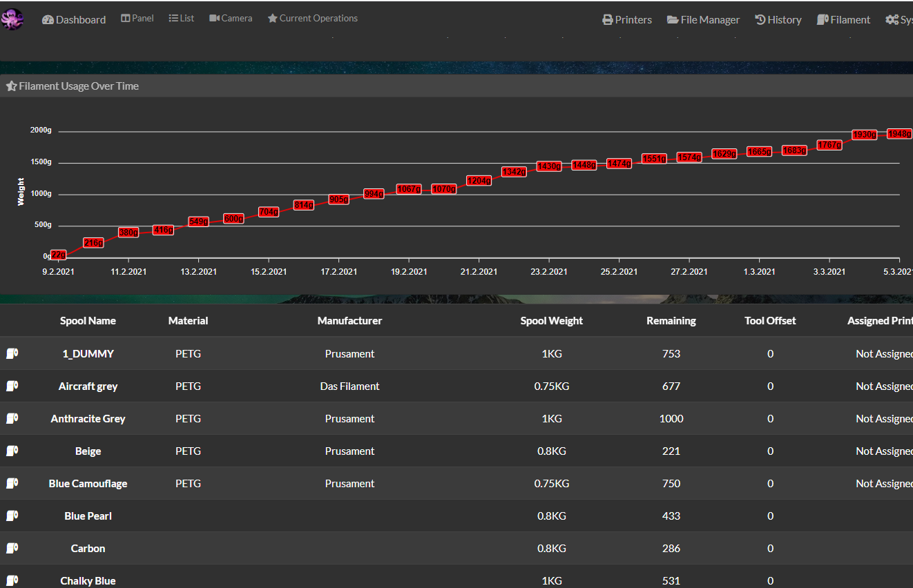The height and width of the screenshot is (588, 913).
Task: Click the 1948g data point on the chart
Action: [899, 133]
